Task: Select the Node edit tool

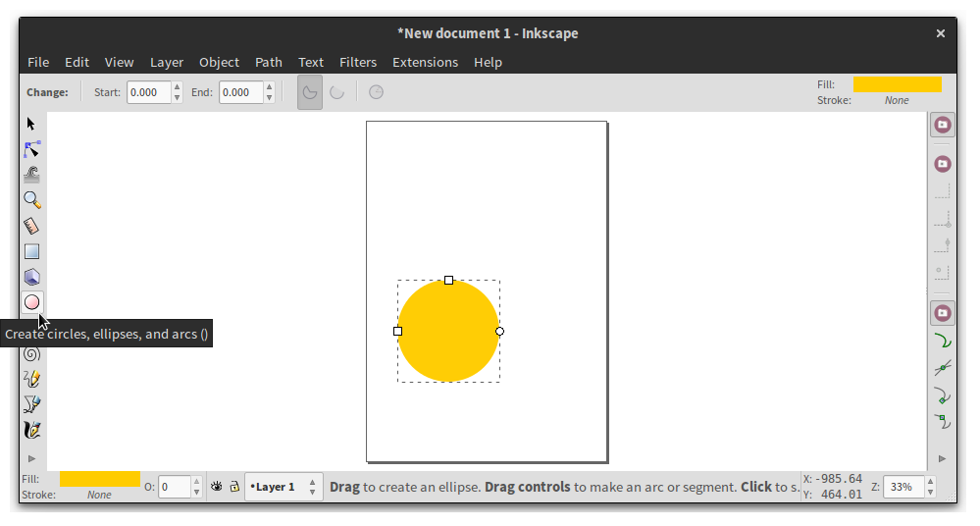Action: point(31,149)
